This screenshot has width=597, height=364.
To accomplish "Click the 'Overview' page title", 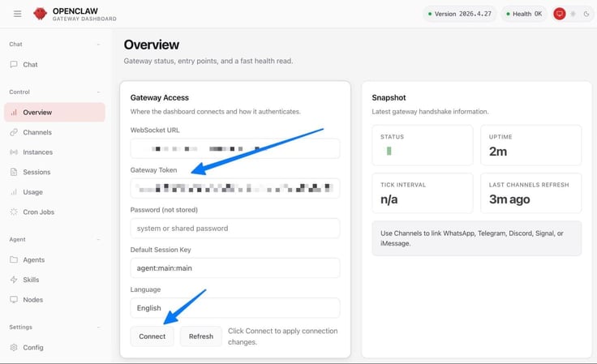I will click(x=152, y=45).
